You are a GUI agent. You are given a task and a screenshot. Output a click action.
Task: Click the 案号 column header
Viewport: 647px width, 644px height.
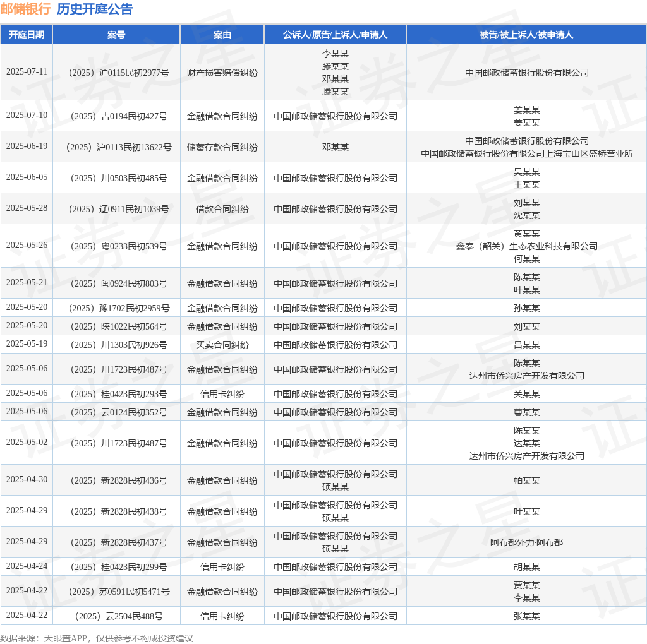click(116, 35)
